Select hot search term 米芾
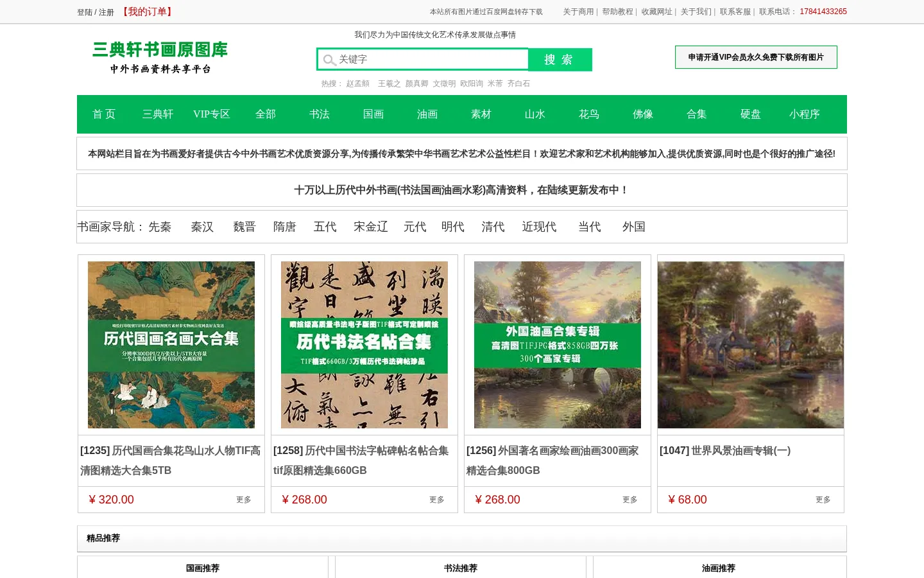 tap(495, 83)
